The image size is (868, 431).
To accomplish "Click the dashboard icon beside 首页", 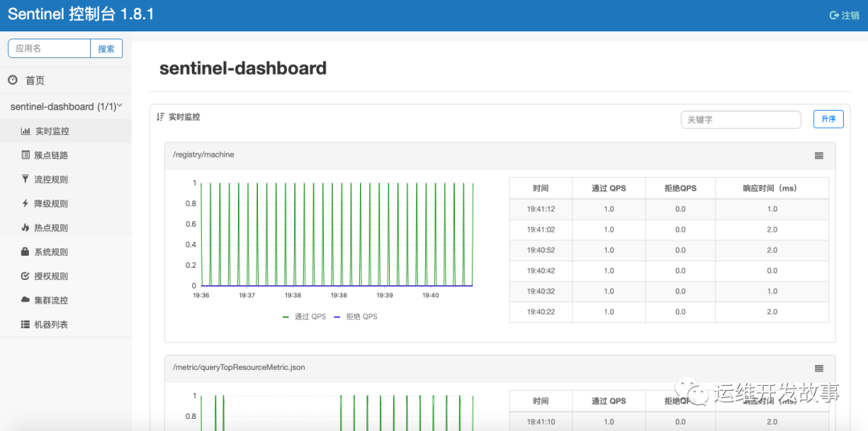I will click(x=13, y=80).
